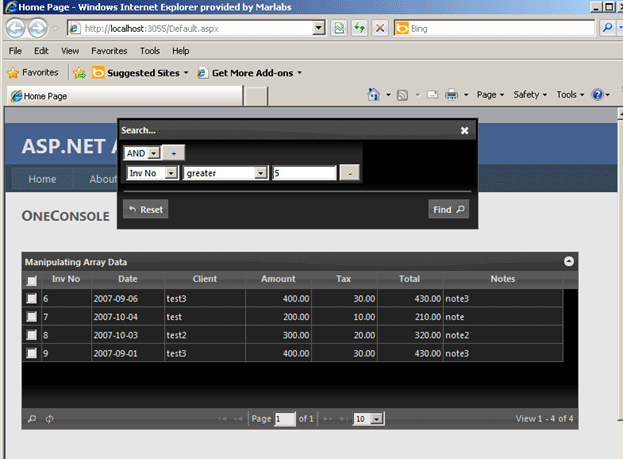Open the File menu
The width and height of the screenshot is (623, 459).
(15, 51)
